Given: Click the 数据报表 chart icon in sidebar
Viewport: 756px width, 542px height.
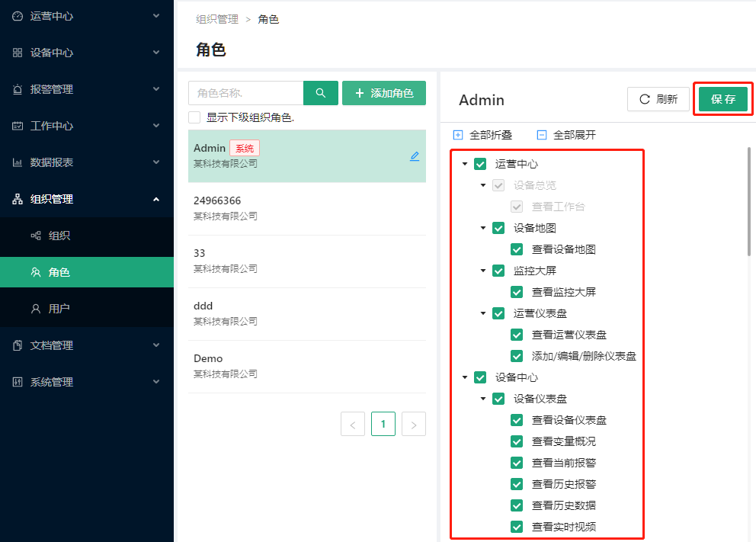Looking at the screenshot, I should [18, 162].
